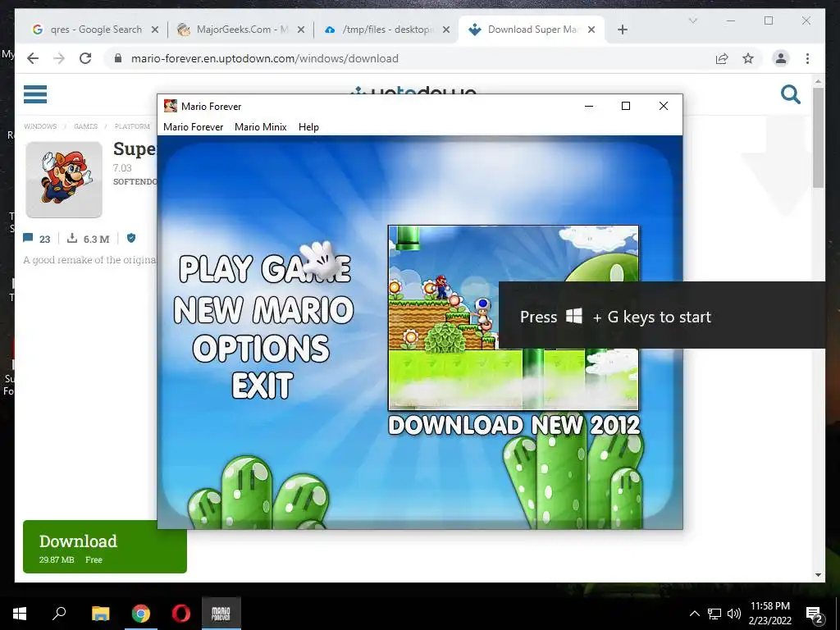Image resolution: width=840 pixels, height=630 pixels.
Task: Open the notification center icon
Action: pos(815,614)
